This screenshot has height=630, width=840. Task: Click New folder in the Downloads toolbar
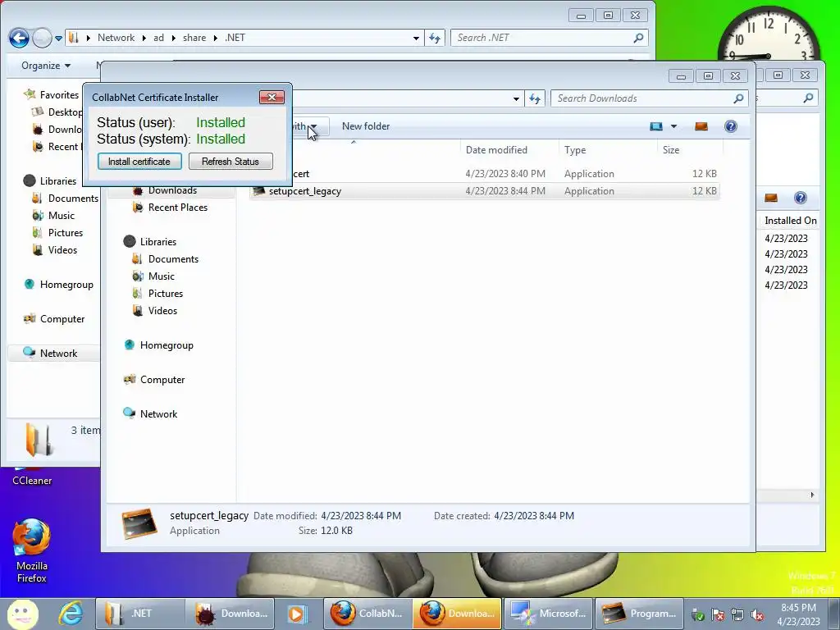(366, 126)
